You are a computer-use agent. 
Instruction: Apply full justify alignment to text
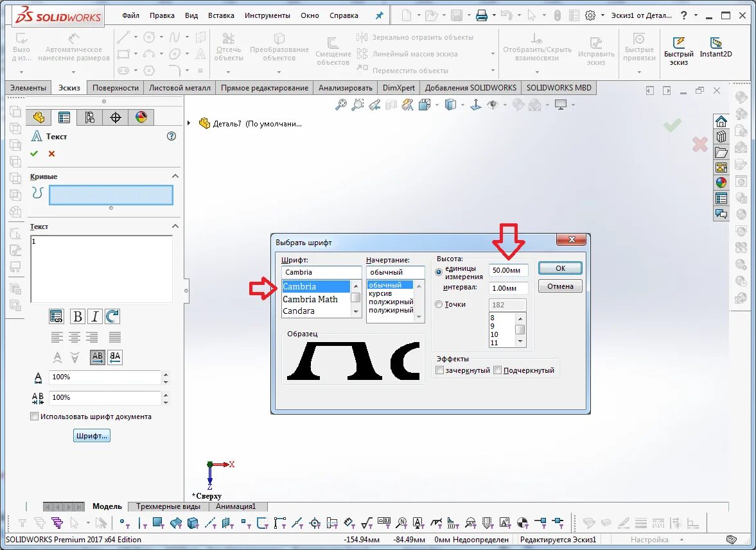[115, 337]
